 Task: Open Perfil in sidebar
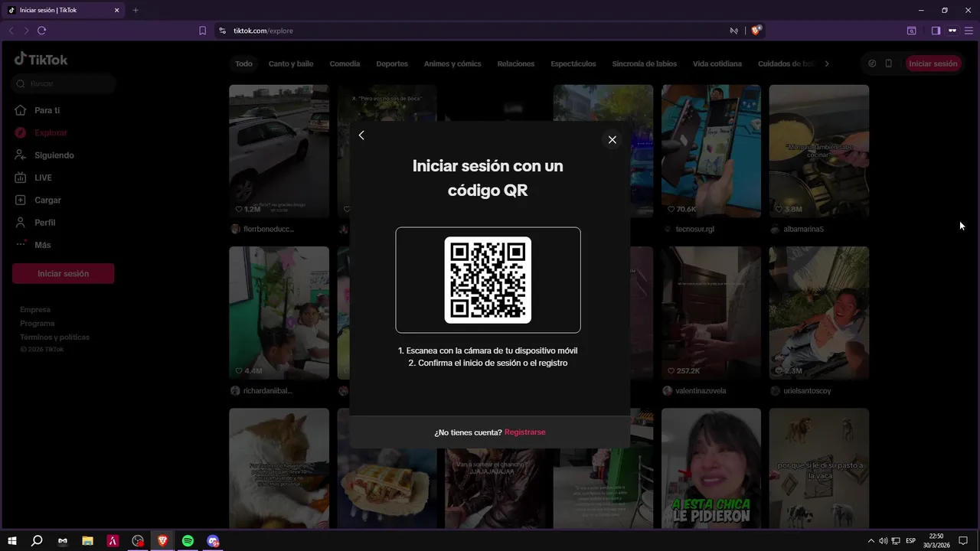(36, 223)
